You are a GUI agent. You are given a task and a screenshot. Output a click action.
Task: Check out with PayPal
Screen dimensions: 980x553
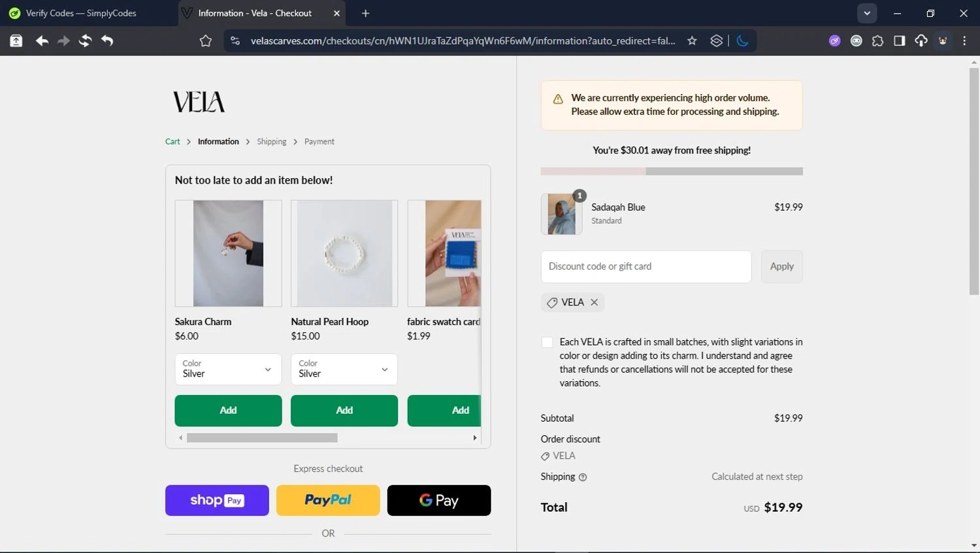(x=328, y=501)
